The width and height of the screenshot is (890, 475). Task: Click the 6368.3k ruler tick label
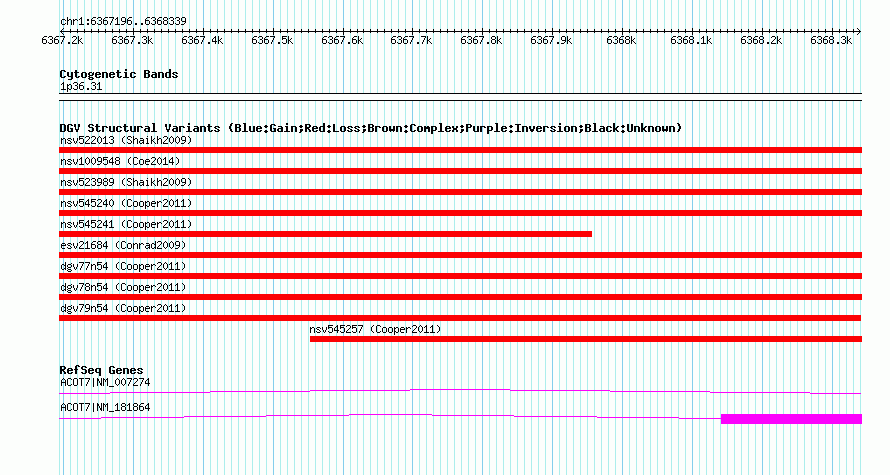831,41
